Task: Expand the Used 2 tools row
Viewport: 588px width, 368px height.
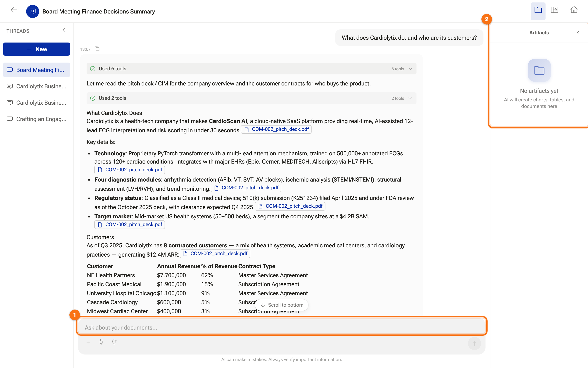Action: pyautogui.click(x=251, y=98)
